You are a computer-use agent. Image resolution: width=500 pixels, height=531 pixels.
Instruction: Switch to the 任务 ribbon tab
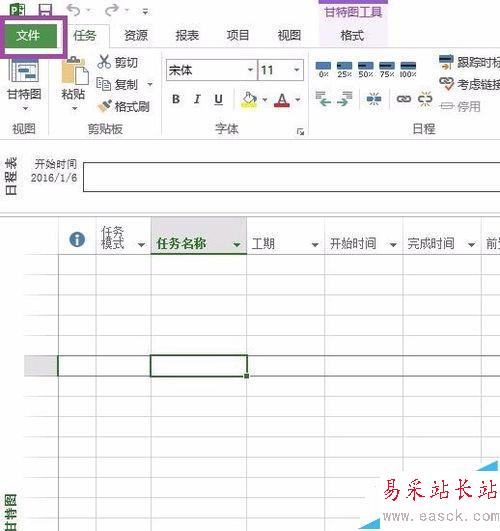(x=85, y=36)
